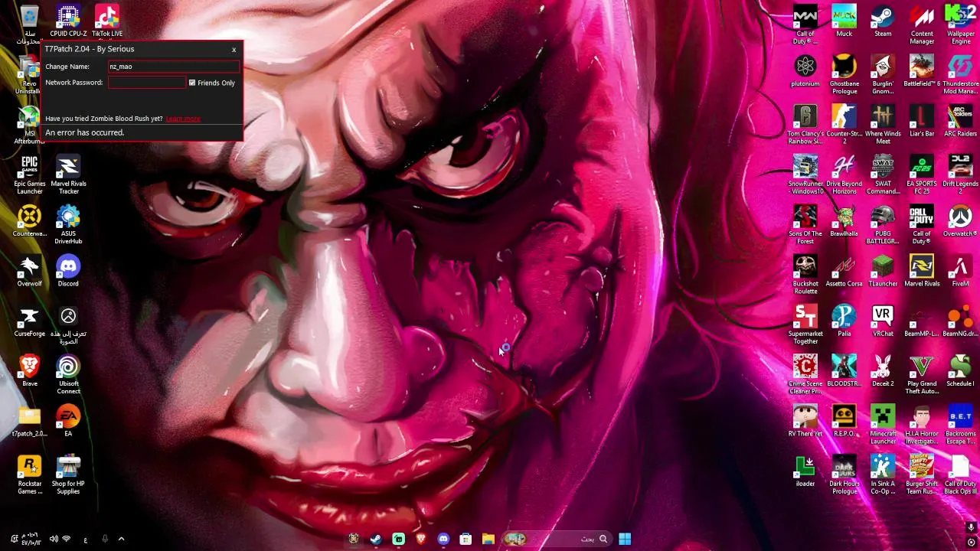Open Supermarket Together icon
Screen dimensions: 980x551
click(805, 324)
